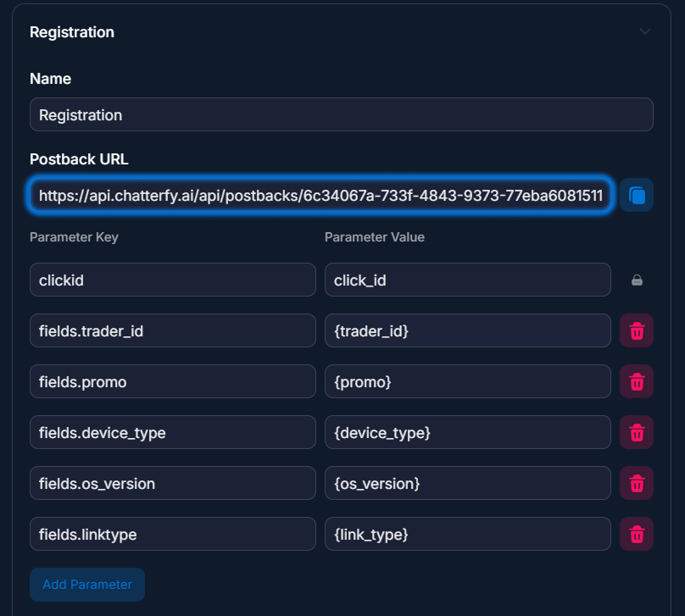Click inside the Postback URL field
685x616 pixels.
pyautogui.click(x=320, y=195)
